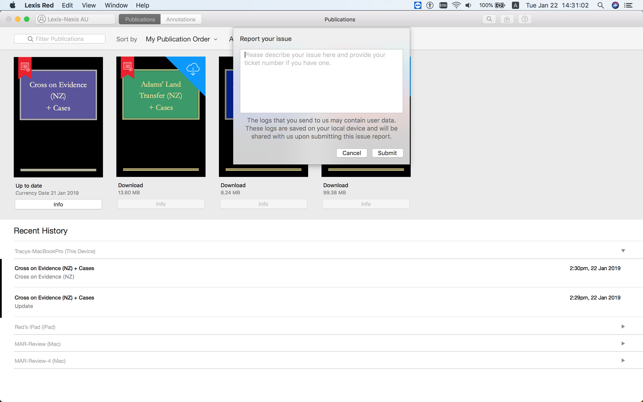Click red bookmark on Cross on Evidence
This screenshot has width=643, height=402.
point(25,67)
